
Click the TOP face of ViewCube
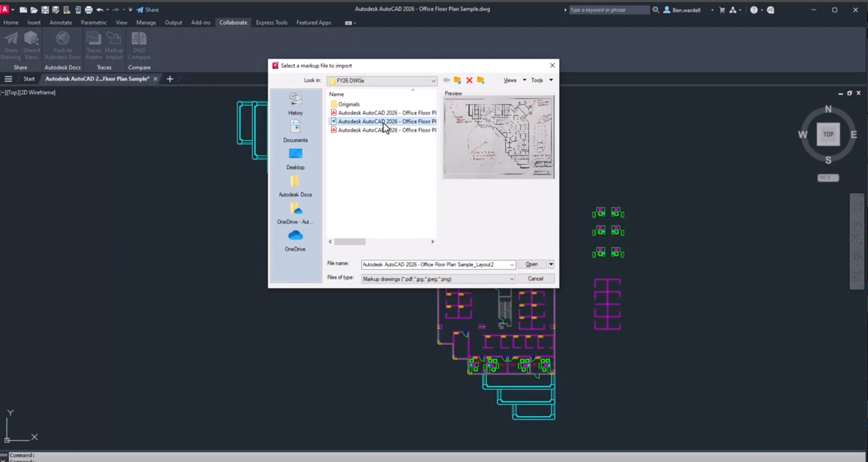click(x=828, y=134)
